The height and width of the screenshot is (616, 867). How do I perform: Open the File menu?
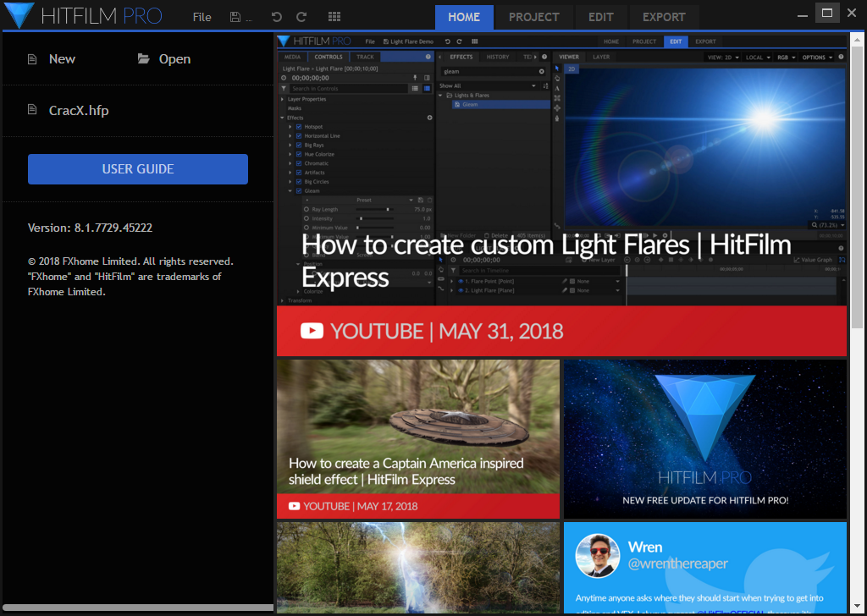point(202,17)
